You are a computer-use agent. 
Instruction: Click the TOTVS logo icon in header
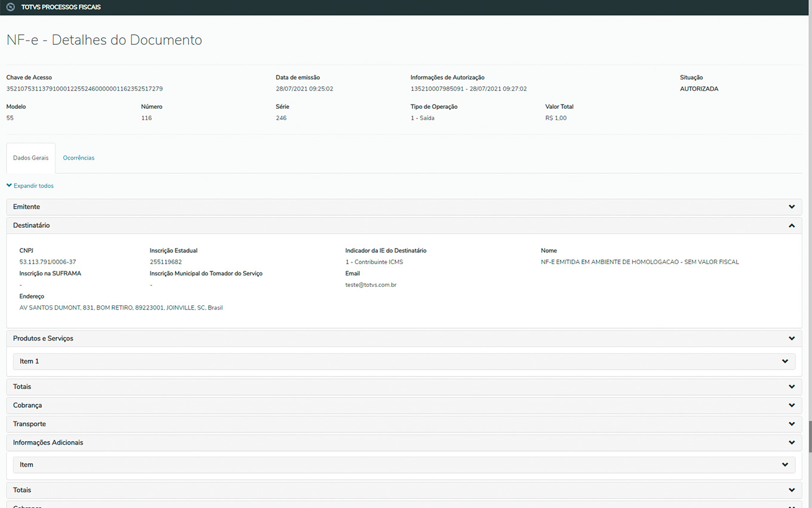pyautogui.click(x=10, y=7)
